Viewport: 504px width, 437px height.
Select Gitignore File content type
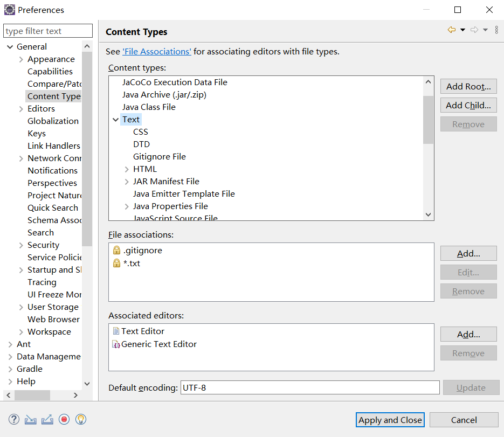click(160, 157)
